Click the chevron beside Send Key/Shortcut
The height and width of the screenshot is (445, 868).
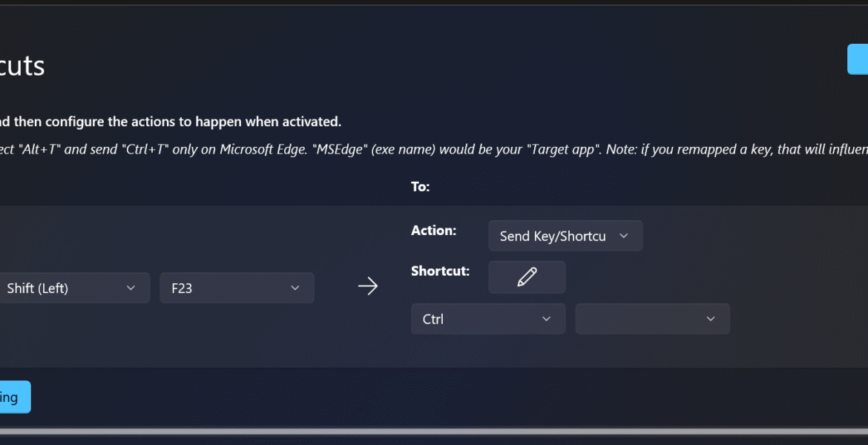pos(623,236)
